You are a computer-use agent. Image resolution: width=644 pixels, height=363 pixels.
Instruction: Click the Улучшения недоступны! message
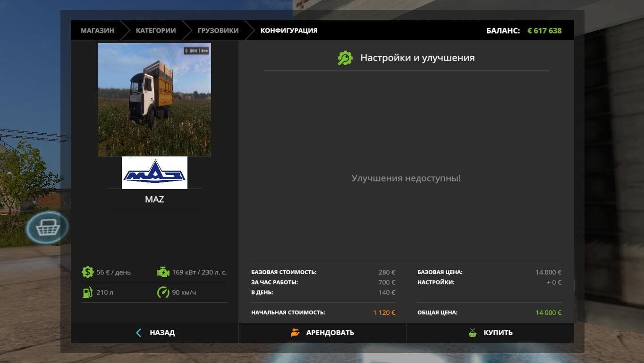point(406,178)
